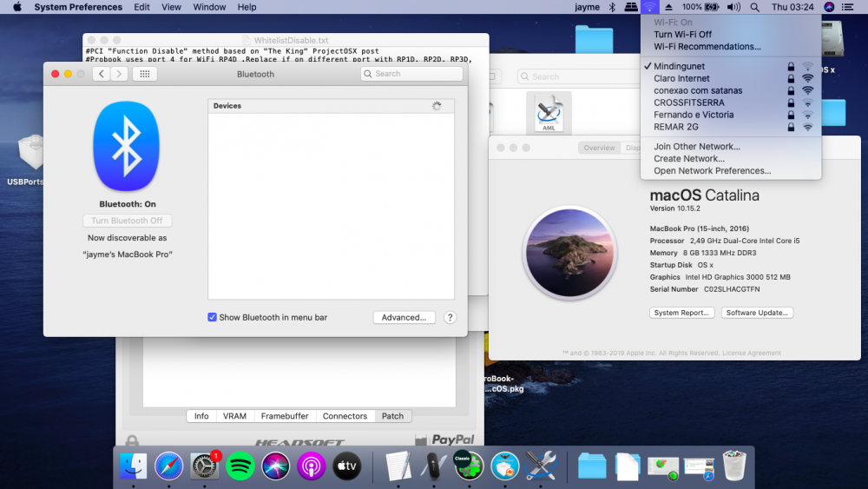This screenshot has height=489, width=868.
Task: Click the Apple logo menu
Action: click(x=17, y=7)
